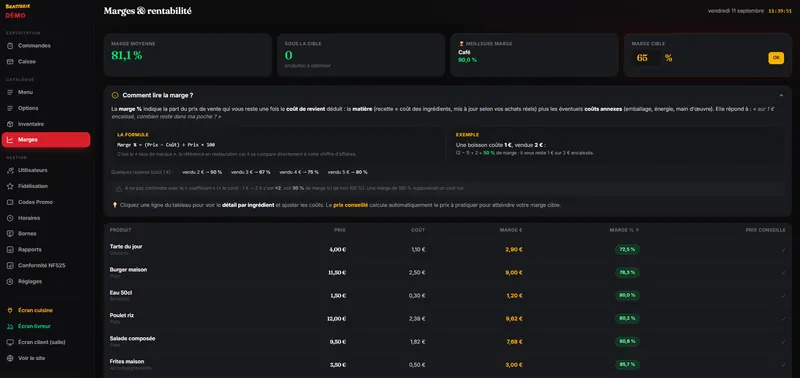800x378 pixels.
Task: Click the globe icon beside Voir le site
Action: click(10, 358)
